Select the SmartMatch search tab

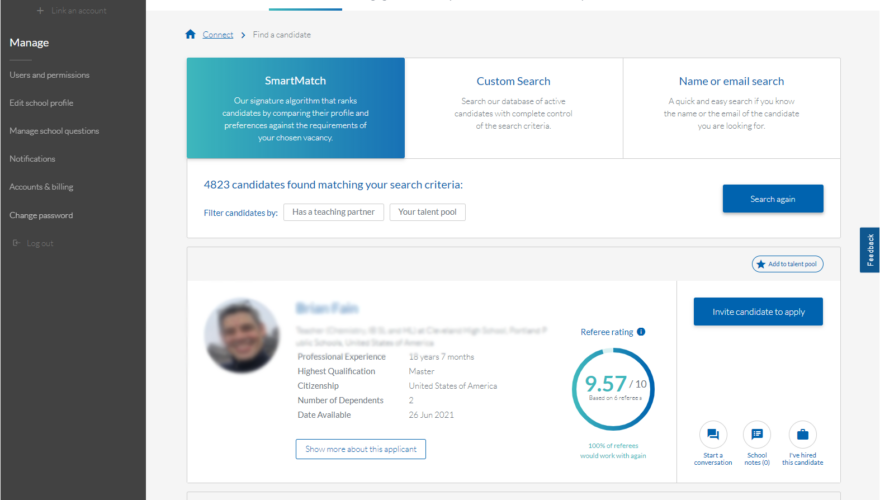296,108
